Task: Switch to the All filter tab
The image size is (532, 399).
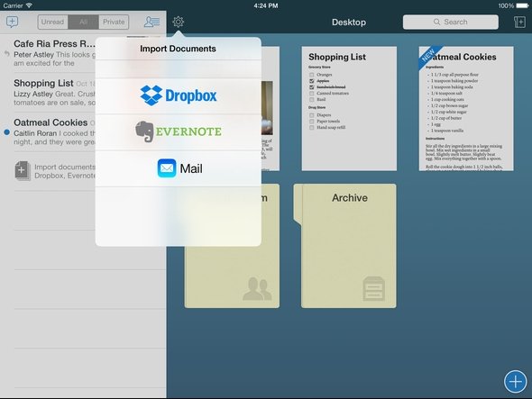Action: pos(84,22)
